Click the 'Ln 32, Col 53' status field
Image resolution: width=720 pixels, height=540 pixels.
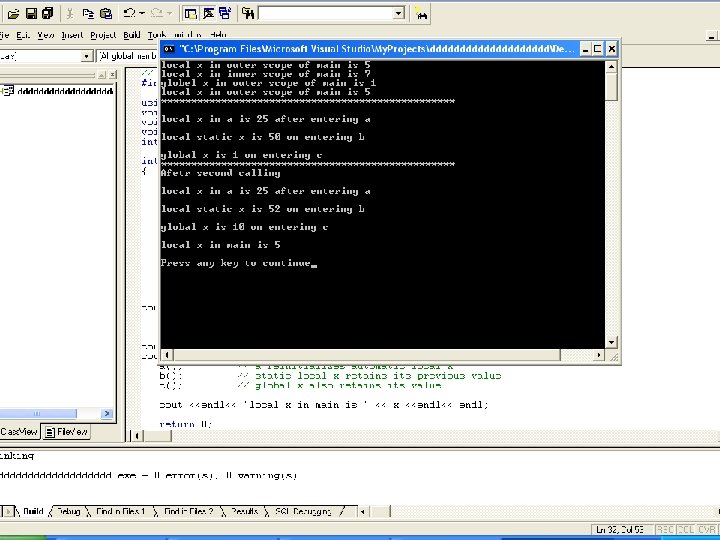[x=622, y=529]
